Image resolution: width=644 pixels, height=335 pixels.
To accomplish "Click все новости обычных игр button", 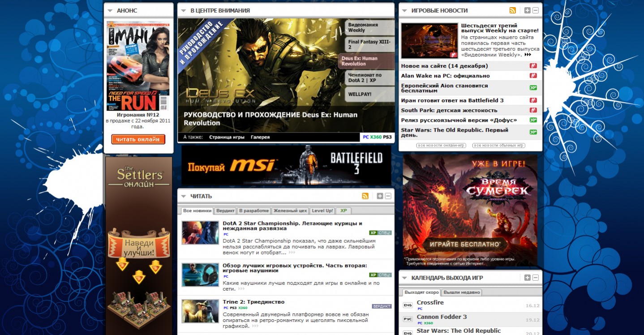I will pyautogui.click(x=498, y=146).
